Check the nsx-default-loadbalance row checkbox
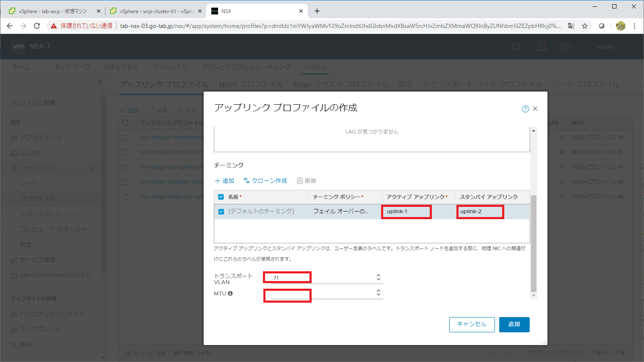This screenshot has height=362, width=644. point(125,137)
